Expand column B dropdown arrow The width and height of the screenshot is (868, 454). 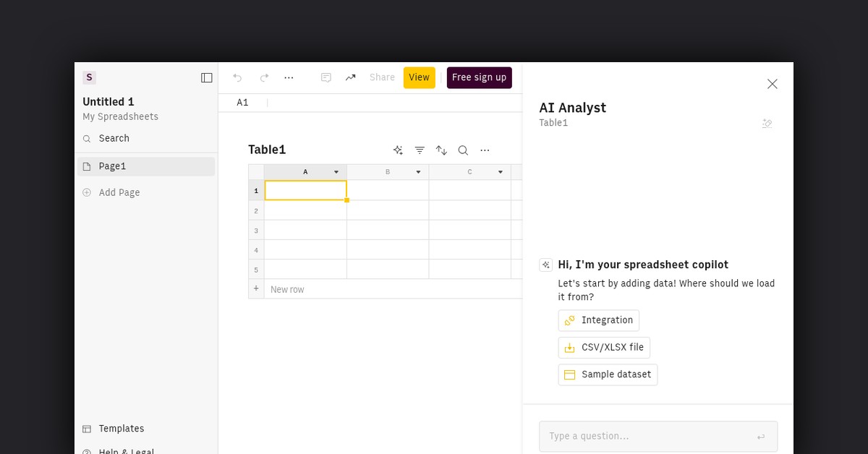coord(418,172)
